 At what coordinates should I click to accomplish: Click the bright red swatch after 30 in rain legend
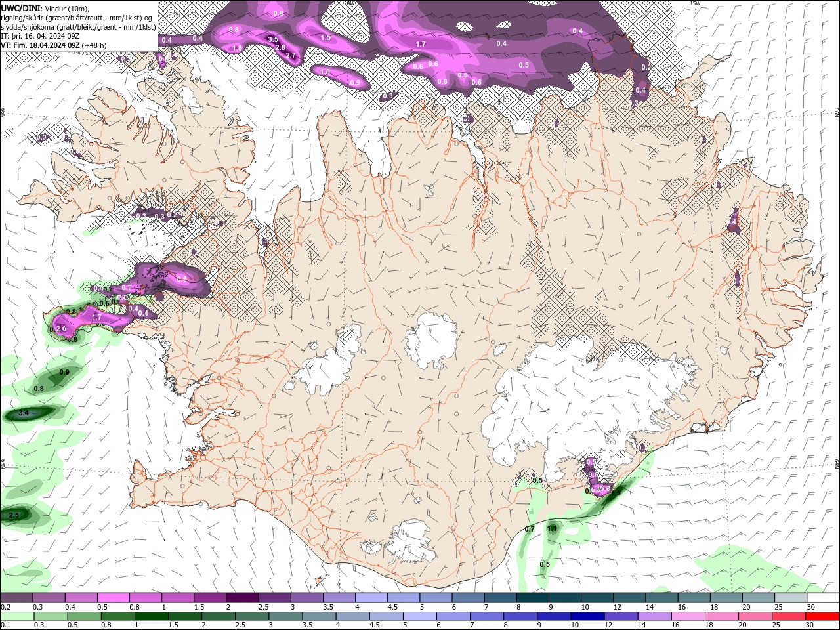click(823, 616)
